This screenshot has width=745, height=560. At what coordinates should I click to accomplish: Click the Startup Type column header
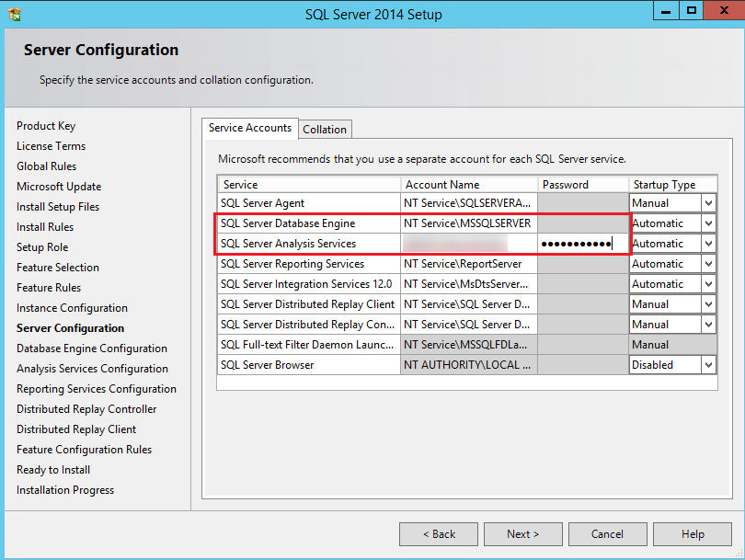tap(672, 184)
